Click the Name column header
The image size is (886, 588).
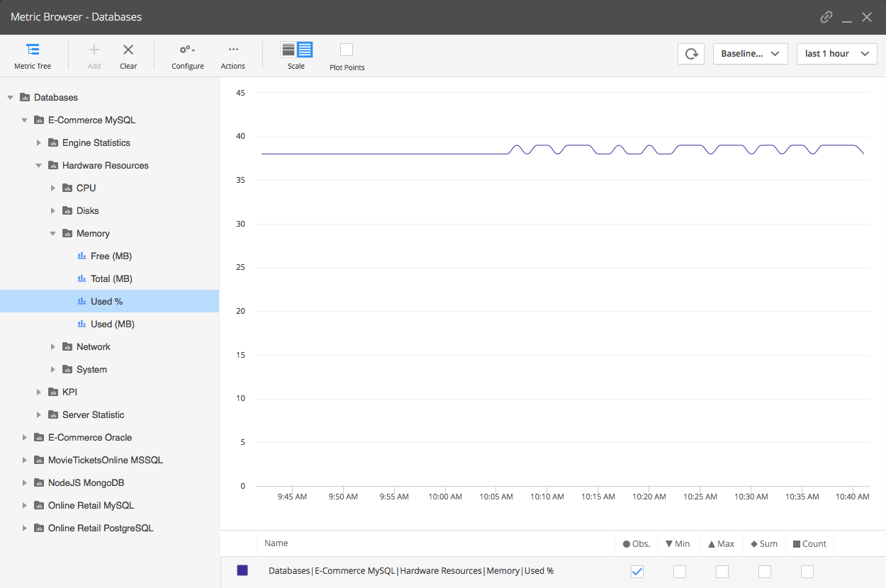(x=276, y=543)
